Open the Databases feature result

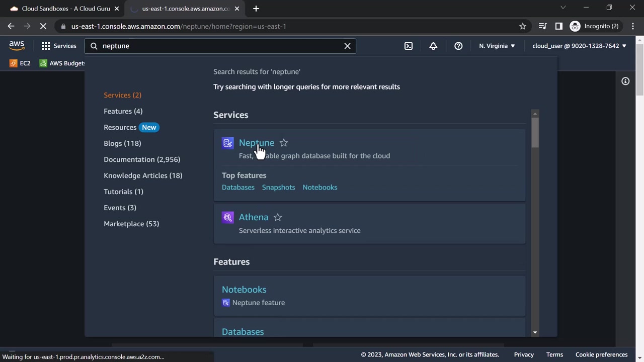(x=243, y=332)
